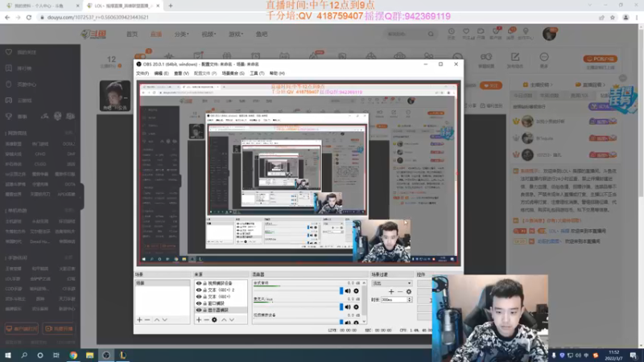The image size is (644, 362).
Task: Open the 帮助(H) menu in OBS
Action: pos(277,73)
